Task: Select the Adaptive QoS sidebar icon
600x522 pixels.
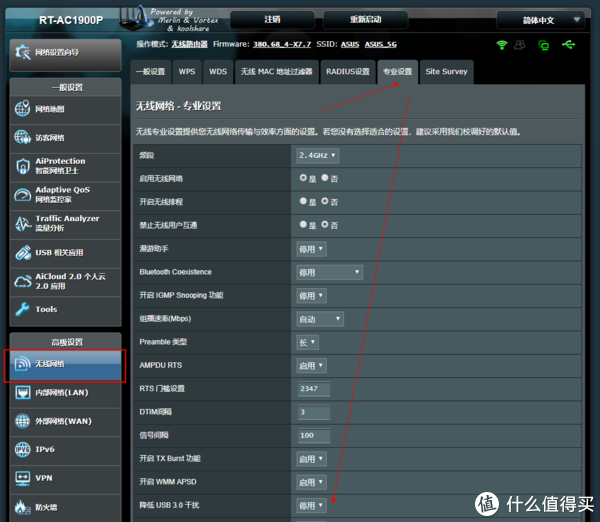Action: coord(22,194)
